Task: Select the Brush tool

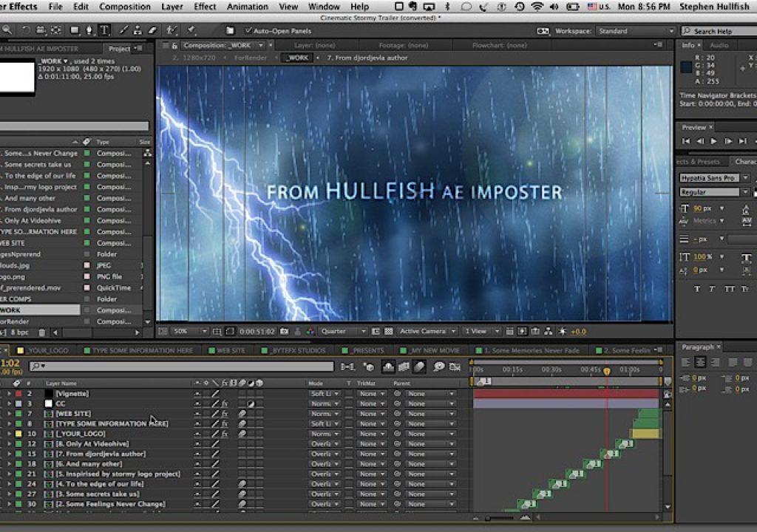Action: [123, 30]
